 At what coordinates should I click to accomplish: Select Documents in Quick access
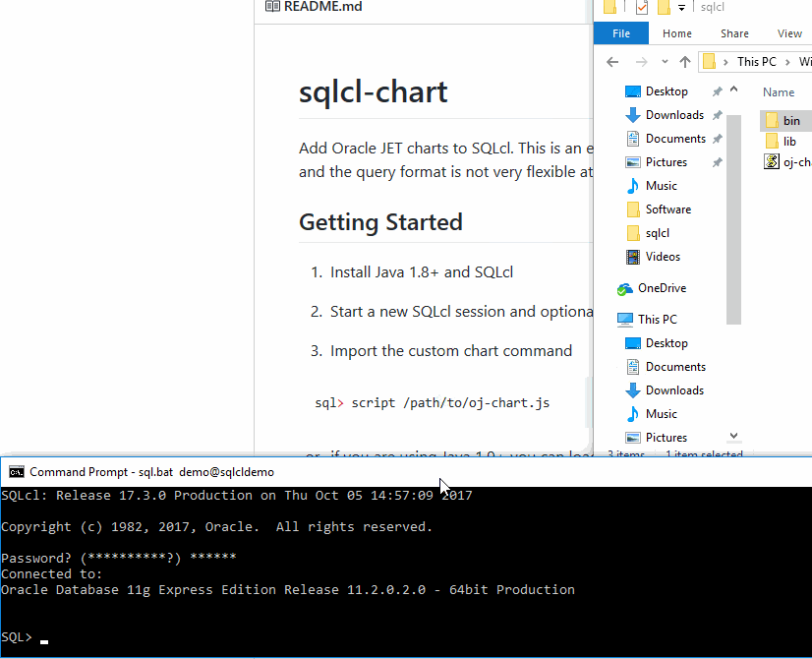click(675, 139)
